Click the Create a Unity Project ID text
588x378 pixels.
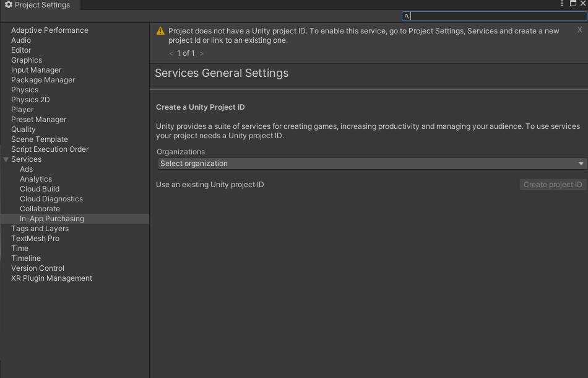click(201, 107)
